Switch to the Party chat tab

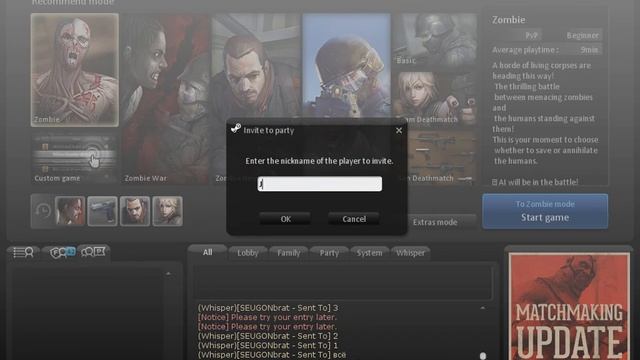click(329, 253)
